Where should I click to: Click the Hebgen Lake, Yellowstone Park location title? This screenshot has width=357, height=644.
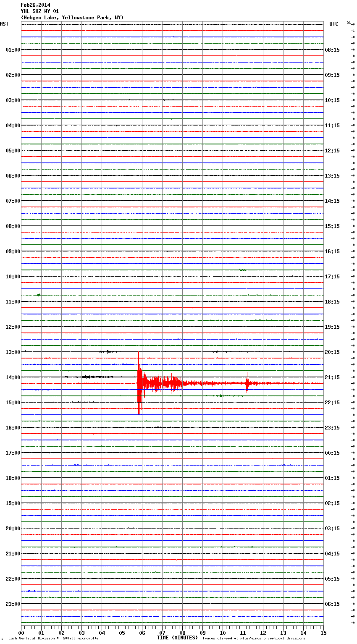point(72,18)
